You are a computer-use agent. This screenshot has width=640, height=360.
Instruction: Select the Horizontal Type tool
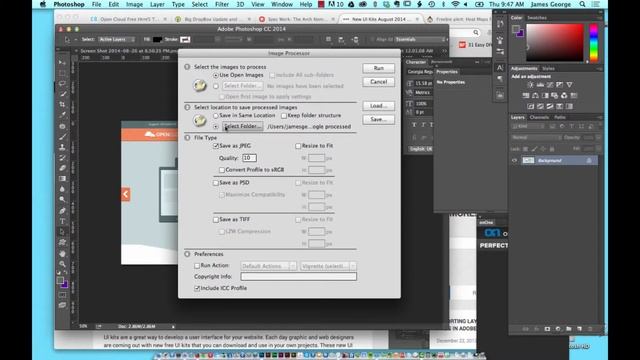pos(62,221)
